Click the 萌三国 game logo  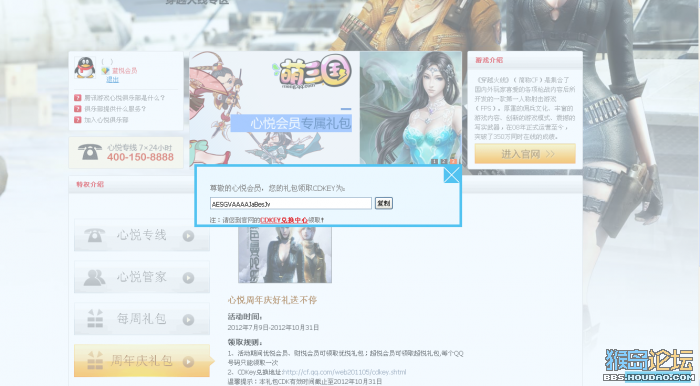(x=311, y=72)
